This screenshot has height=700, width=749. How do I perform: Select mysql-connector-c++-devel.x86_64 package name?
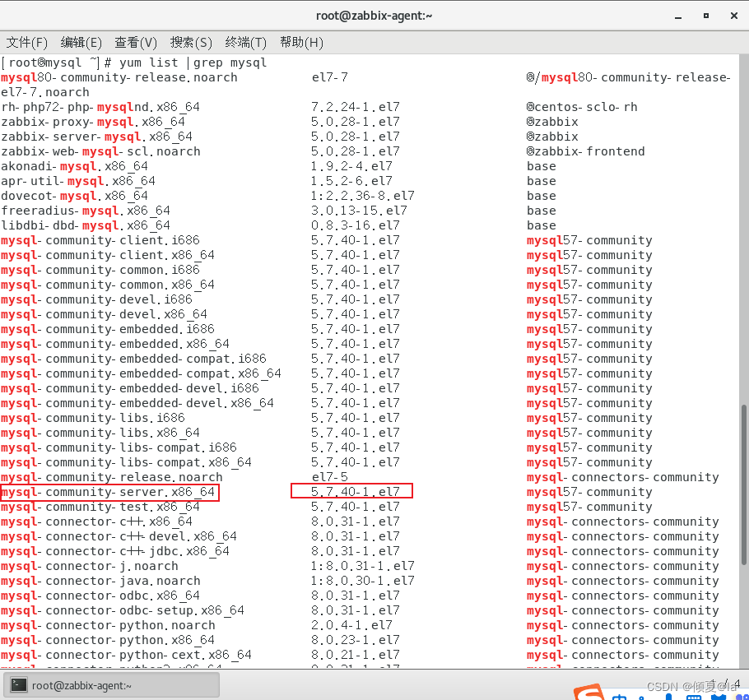coord(119,536)
